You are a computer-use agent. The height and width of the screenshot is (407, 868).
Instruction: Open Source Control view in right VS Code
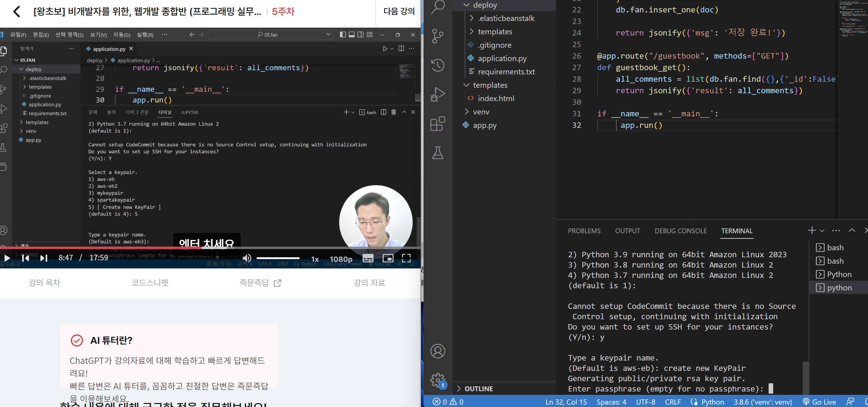pyautogui.click(x=438, y=36)
